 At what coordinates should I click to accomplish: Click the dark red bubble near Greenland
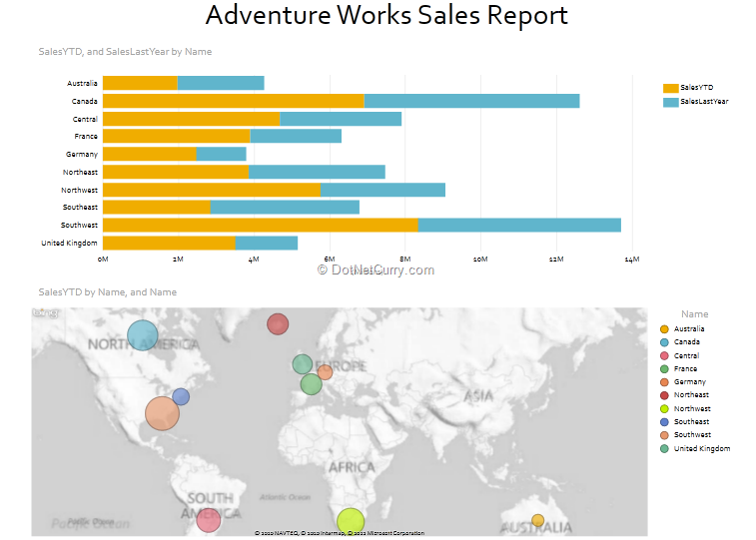click(278, 323)
